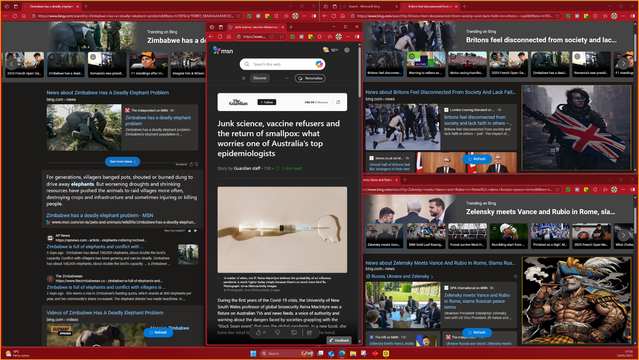Open more options menu in center window toolbar
The width and height of the screenshot is (639, 360).
(x=348, y=37)
